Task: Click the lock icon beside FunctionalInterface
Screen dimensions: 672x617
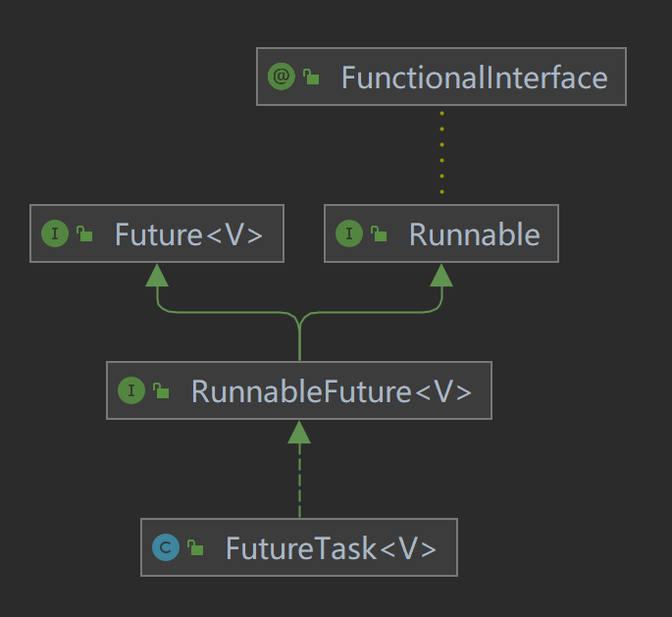Action: [311, 77]
